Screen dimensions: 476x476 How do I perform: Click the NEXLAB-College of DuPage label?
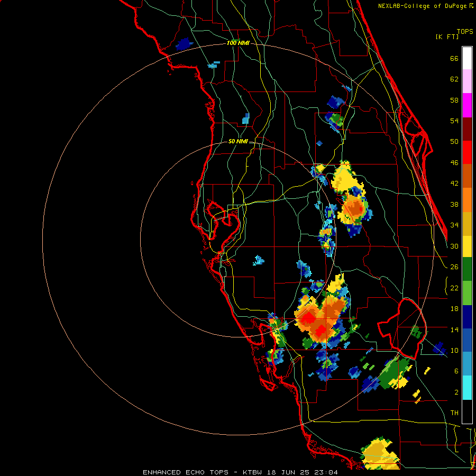[422, 6]
